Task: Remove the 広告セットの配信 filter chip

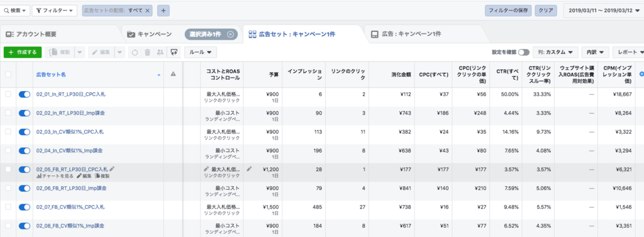Action: [x=147, y=11]
